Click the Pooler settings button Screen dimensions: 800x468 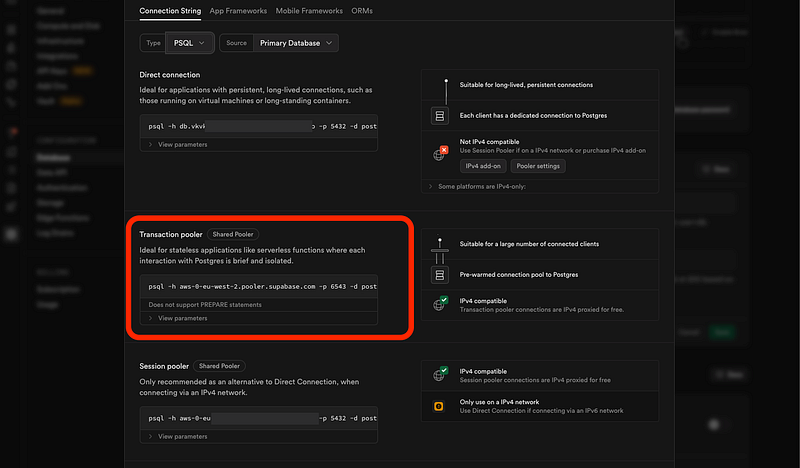click(x=539, y=166)
